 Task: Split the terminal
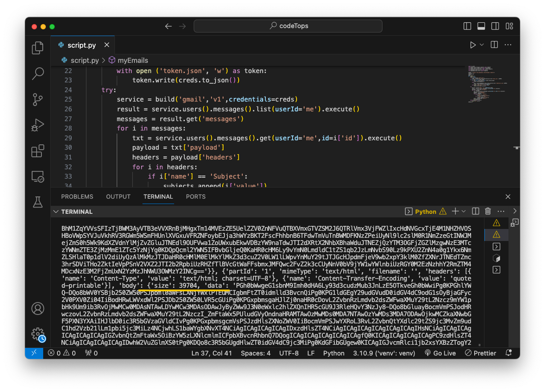[x=476, y=211]
